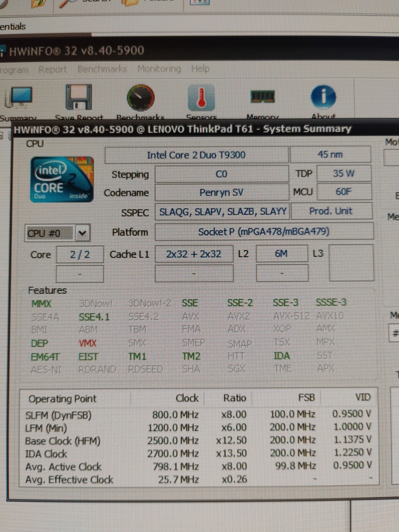Select the SLFM (DynFSB) row
This screenshot has width=399, height=532.
coord(199,415)
